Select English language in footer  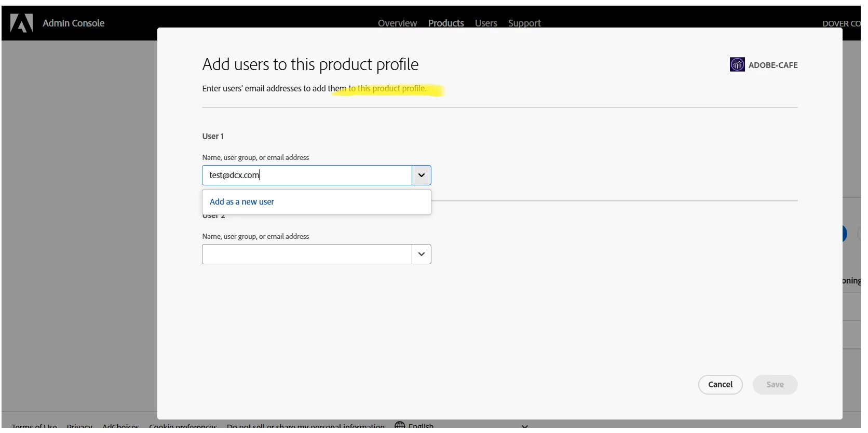click(x=421, y=426)
